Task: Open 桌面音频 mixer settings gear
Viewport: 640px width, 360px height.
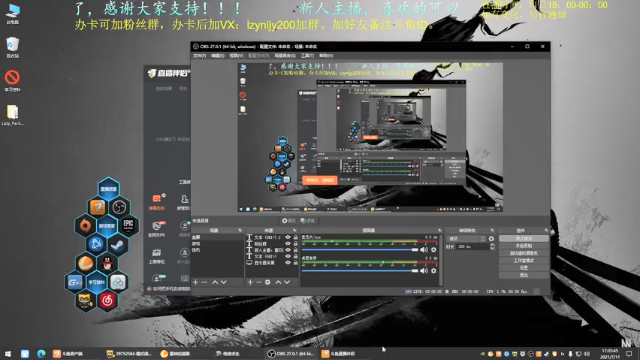Action: click(x=433, y=270)
